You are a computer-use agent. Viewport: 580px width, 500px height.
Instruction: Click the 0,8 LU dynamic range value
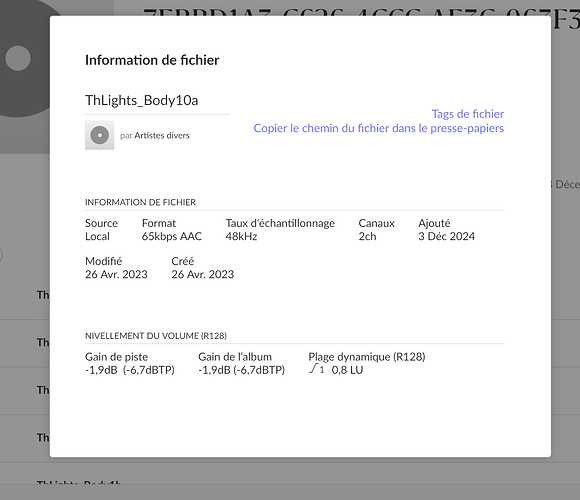[x=347, y=370]
